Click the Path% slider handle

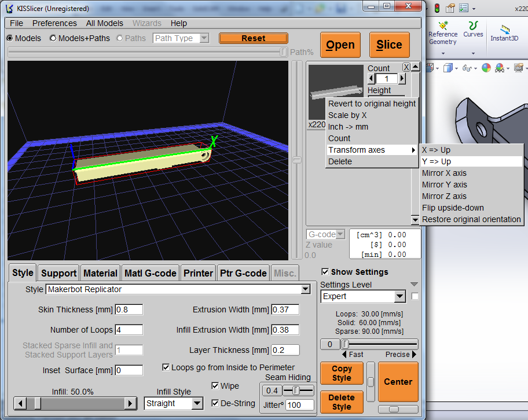tap(283, 52)
